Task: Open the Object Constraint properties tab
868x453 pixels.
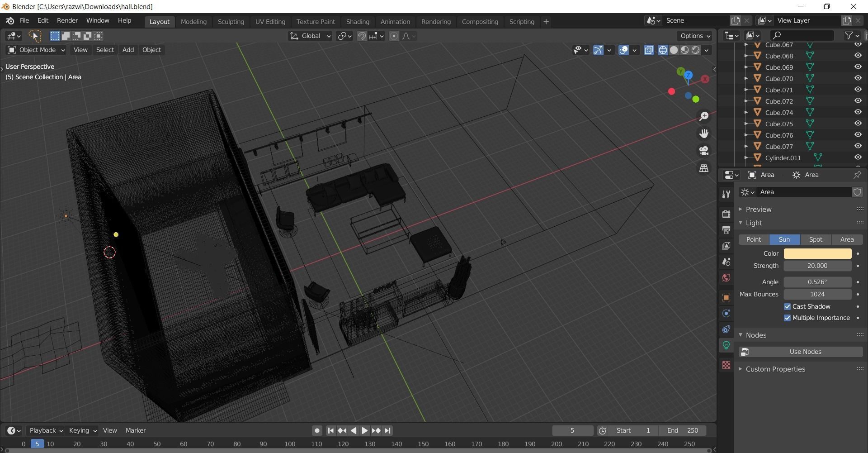Action: coord(726,329)
